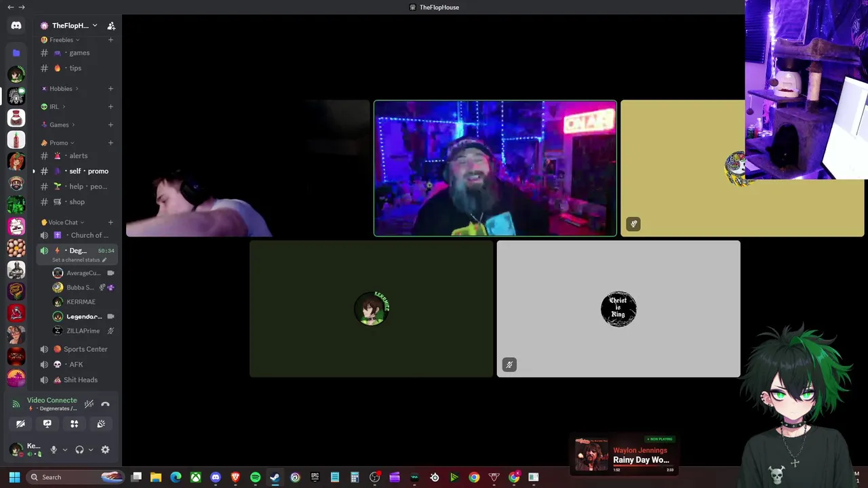Add a channel to Promo
Image resolution: width=868 pixels, height=488 pixels.
pyautogui.click(x=111, y=143)
